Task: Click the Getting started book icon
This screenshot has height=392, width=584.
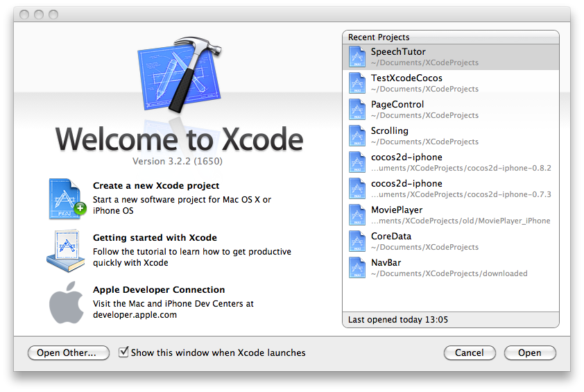Action: point(66,251)
